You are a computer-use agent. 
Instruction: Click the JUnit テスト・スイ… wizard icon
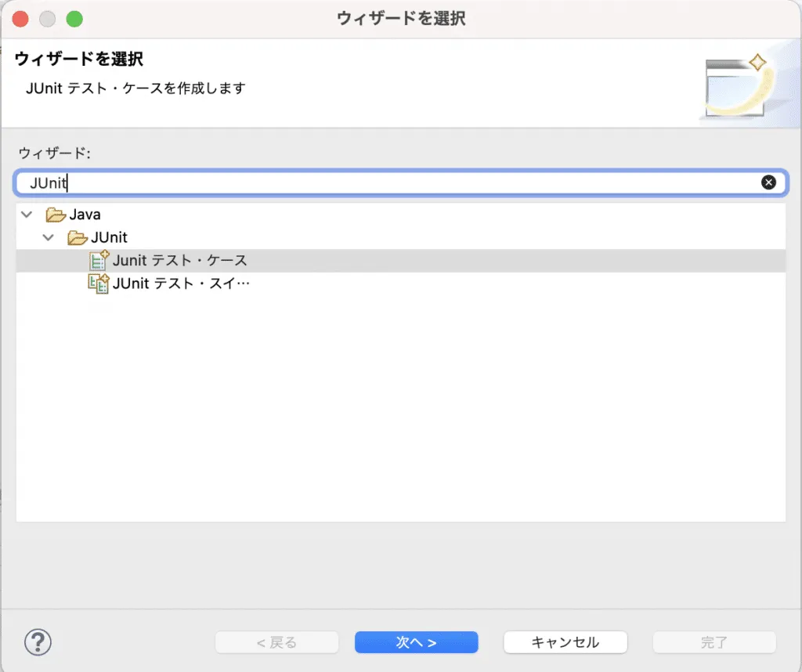tap(99, 284)
